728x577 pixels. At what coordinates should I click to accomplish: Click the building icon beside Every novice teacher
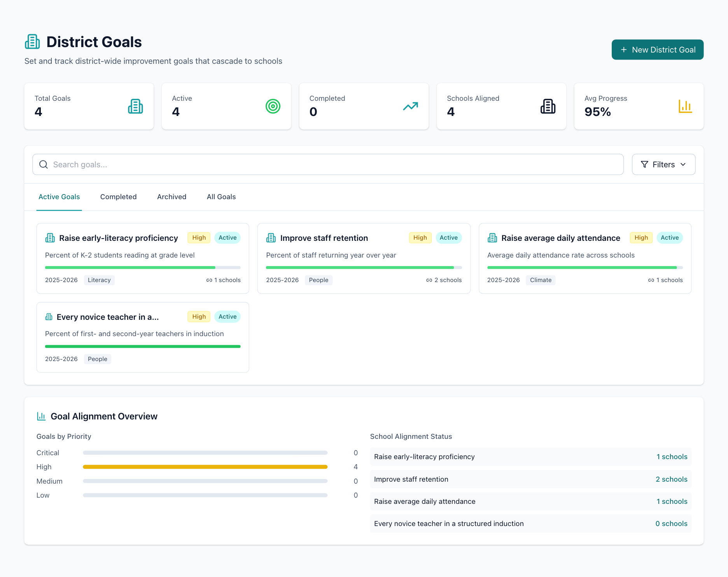click(49, 317)
